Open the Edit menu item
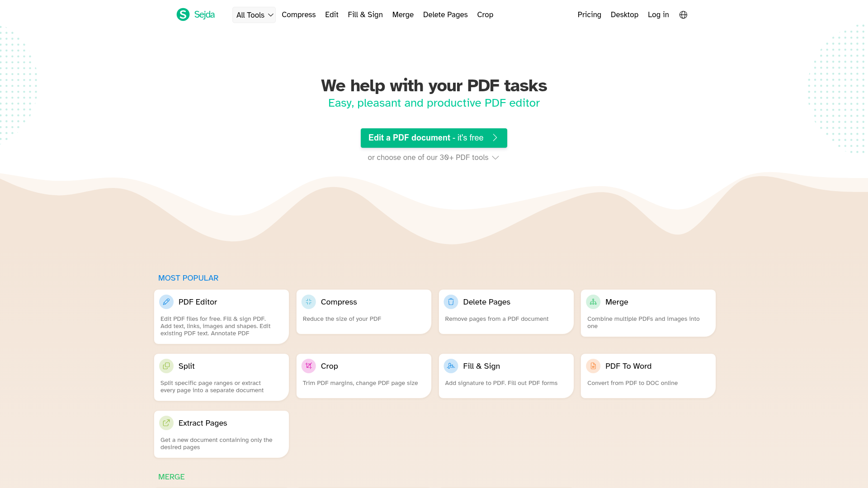 [x=331, y=14]
